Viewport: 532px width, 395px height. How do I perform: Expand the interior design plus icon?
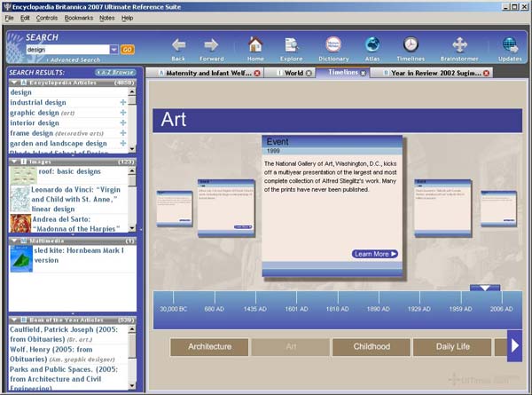(x=123, y=122)
